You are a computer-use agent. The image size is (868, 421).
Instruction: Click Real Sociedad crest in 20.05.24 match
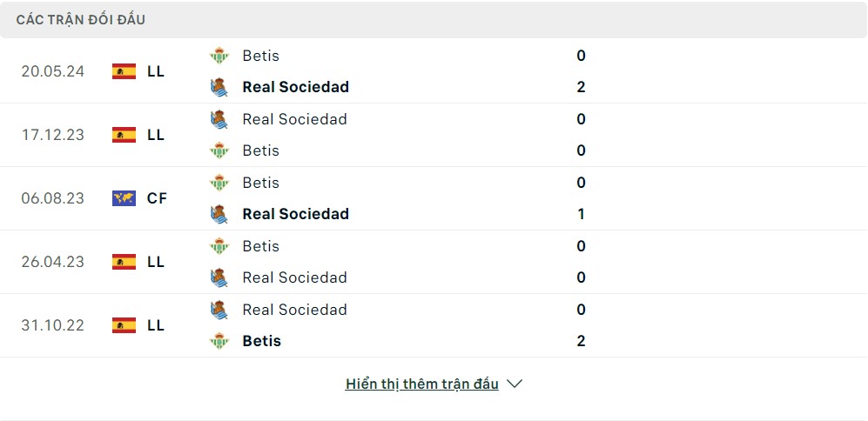point(219,87)
